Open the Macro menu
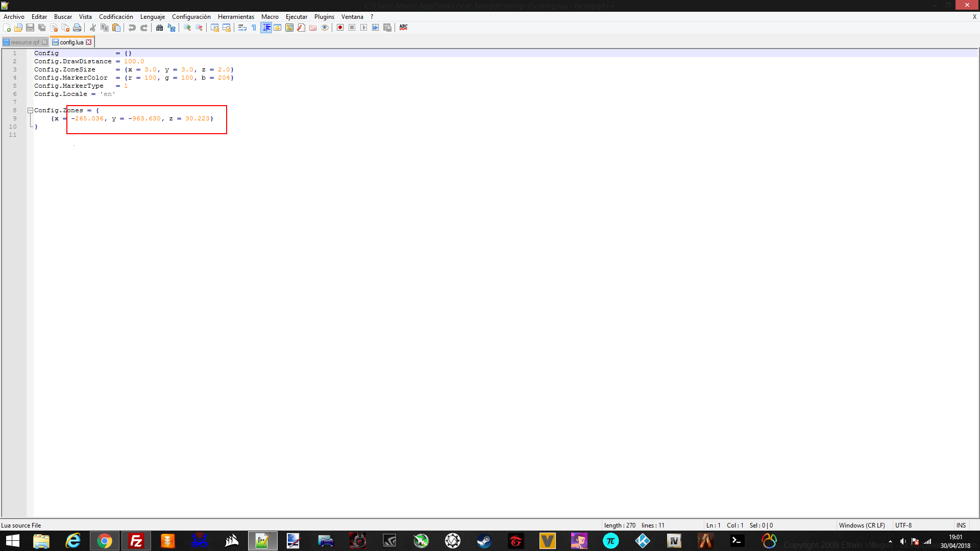 [270, 17]
